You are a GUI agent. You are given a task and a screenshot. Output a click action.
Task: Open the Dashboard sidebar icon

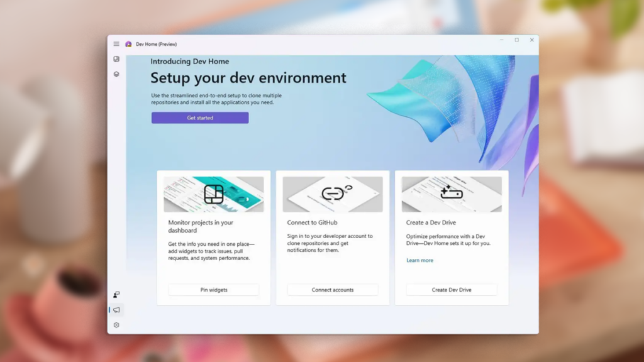[x=116, y=59]
